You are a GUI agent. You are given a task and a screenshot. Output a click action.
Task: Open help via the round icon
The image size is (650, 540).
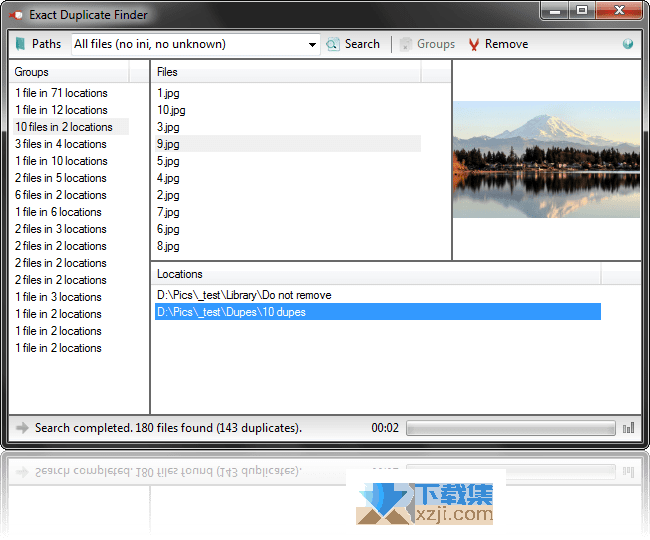628,44
